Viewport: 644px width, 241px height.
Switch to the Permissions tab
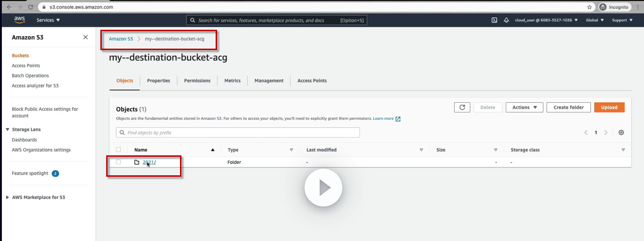tap(197, 81)
